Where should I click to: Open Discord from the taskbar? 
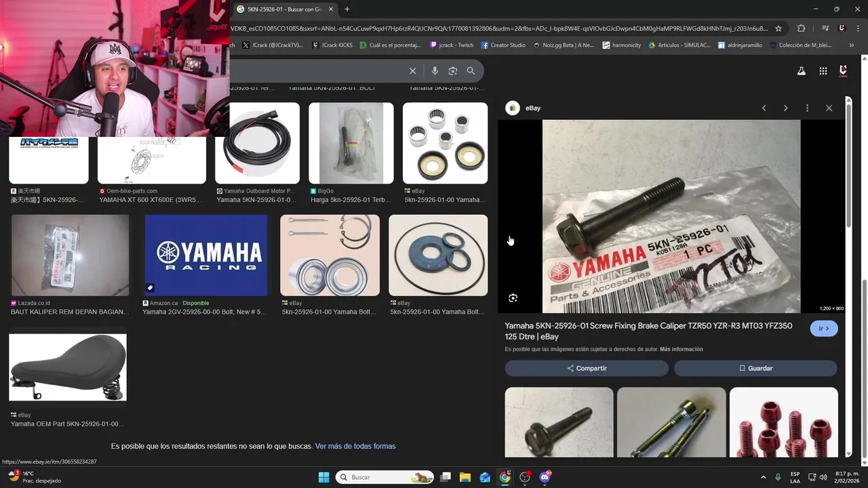point(545,477)
